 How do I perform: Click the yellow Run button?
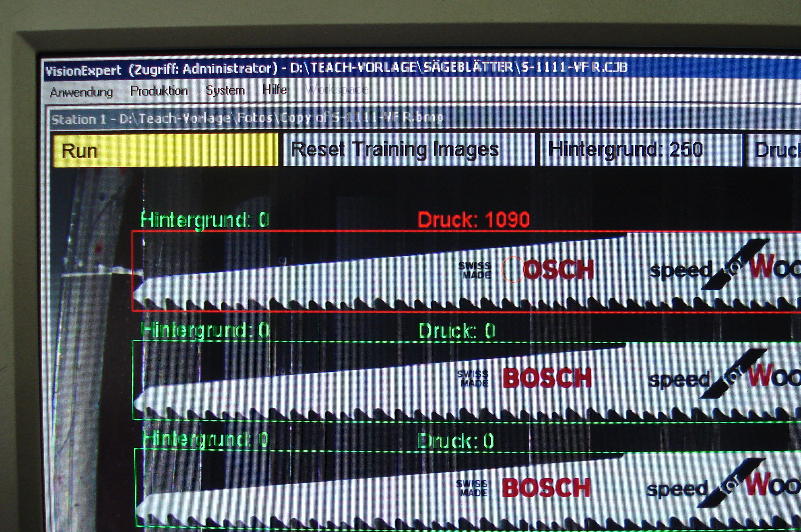pyautogui.click(x=166, y=150)
